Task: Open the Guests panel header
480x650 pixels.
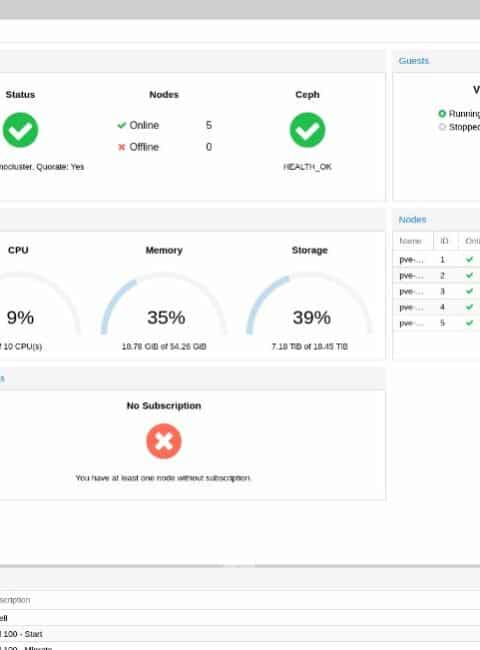Action: 436,61
